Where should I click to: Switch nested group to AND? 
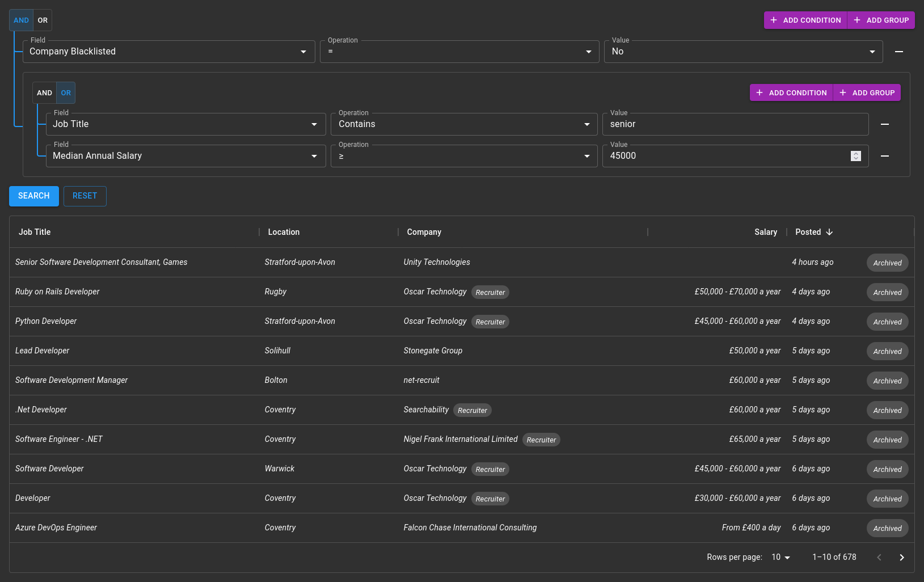pyautogui.click(x=44, y=93)
